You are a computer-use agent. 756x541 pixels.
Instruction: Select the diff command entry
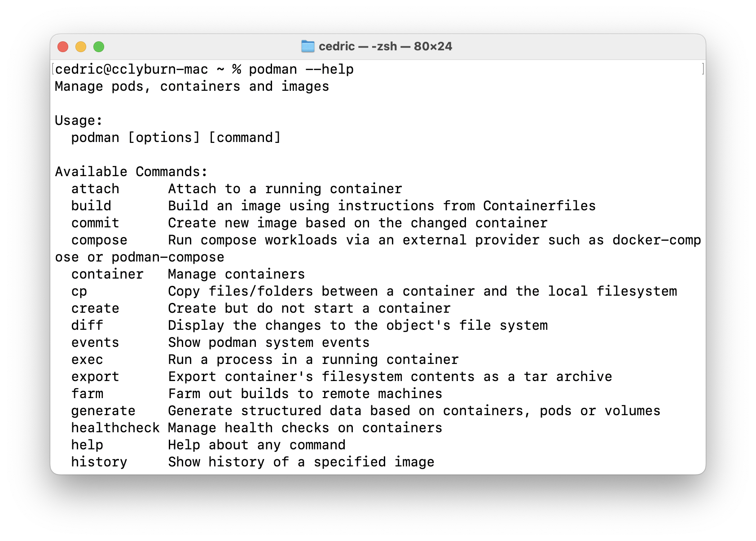point(87,325)
